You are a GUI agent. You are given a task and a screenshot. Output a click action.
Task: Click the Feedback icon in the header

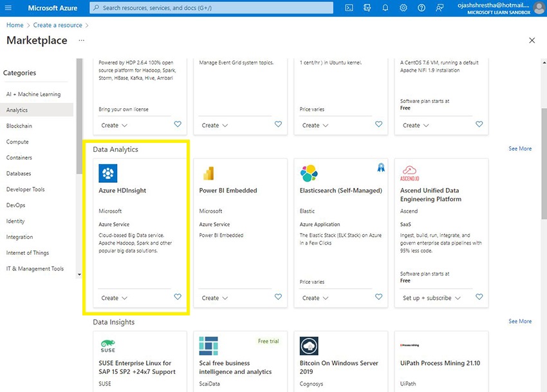(x=440, y=8)
